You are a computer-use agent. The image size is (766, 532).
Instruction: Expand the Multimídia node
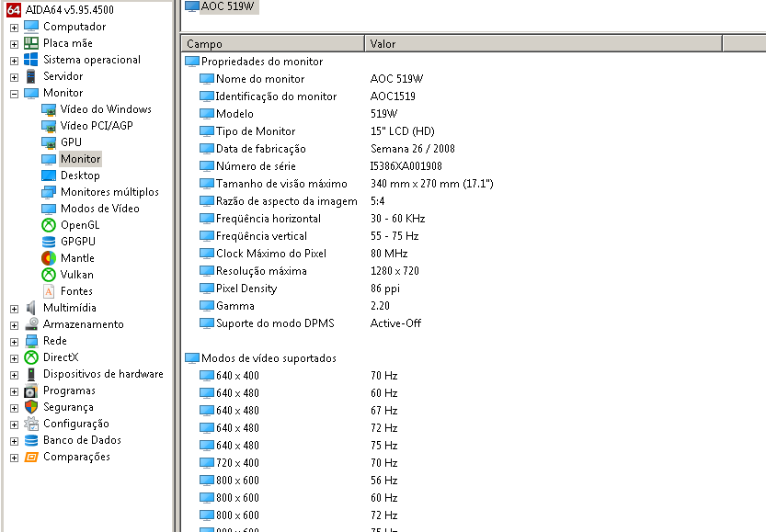click(14, 309)
